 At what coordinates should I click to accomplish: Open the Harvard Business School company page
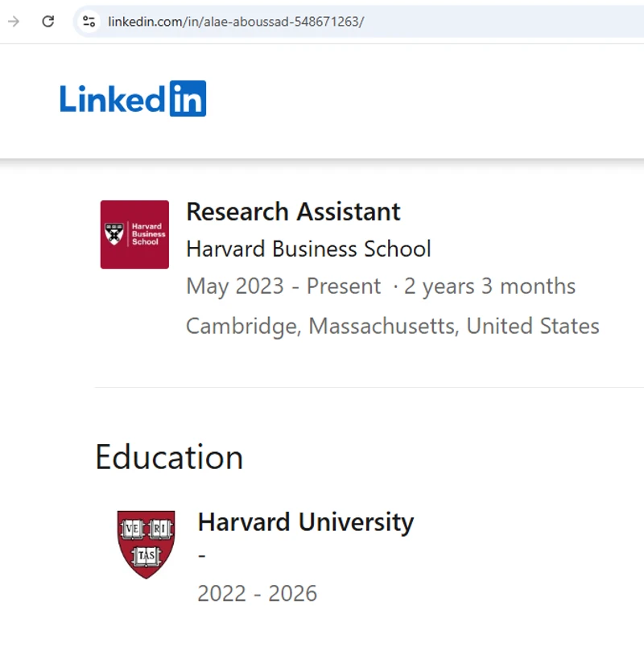click(308, 249)
